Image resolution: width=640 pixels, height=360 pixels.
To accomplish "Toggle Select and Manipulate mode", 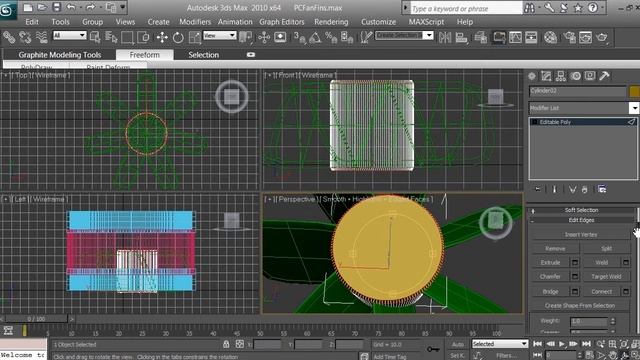I will click(264, 38).
